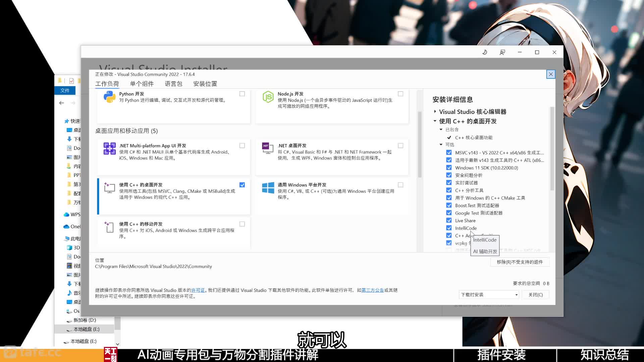This screenshot has width=644, height=362.
Task: Open the 第三方公告 link
Action: click(x=373, y=290)
